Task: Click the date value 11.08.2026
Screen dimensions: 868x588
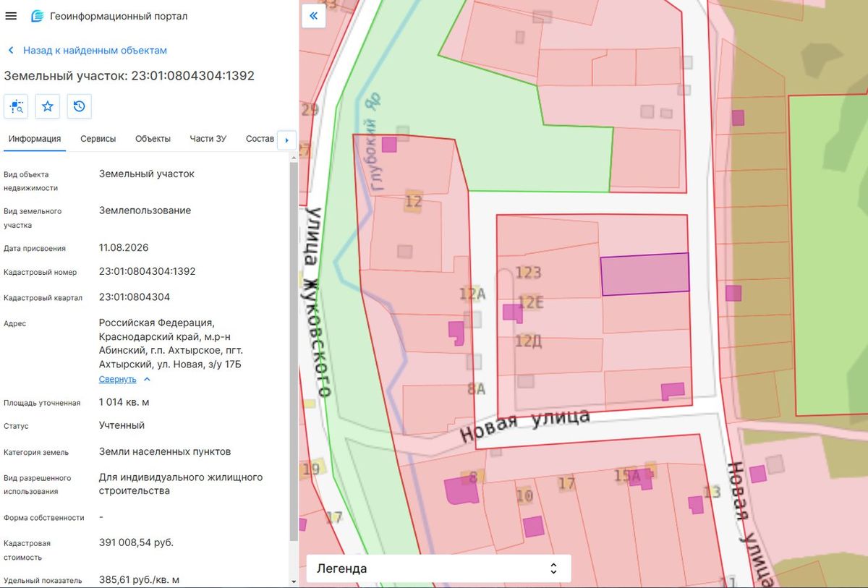Action: click(124, 247)
